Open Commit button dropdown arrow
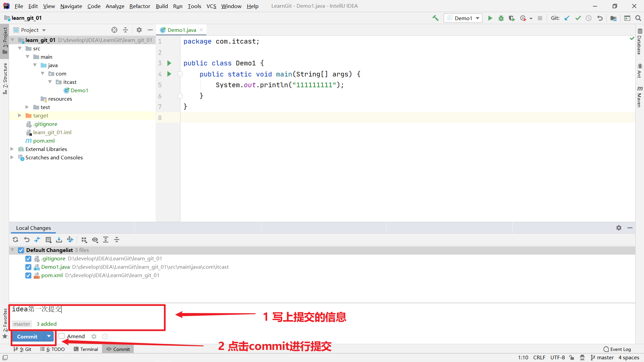Viewport: 644px width, 362px height. pyautogui.click(x=49, y=336)
